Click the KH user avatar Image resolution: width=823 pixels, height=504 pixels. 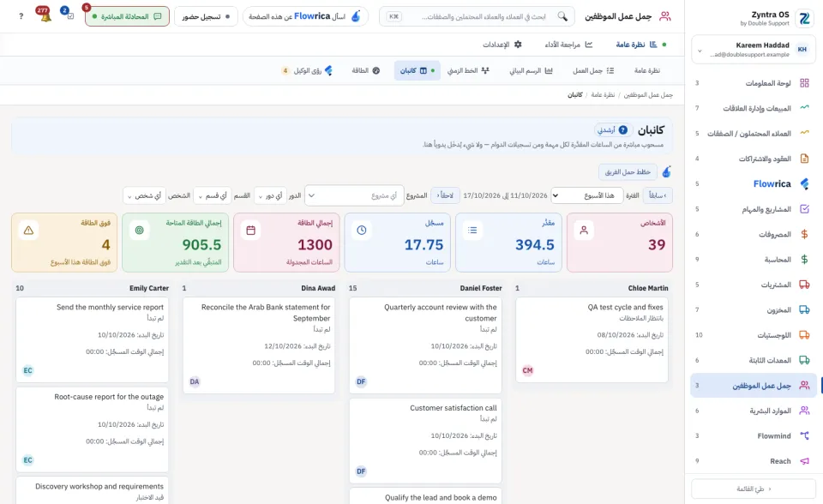[x=802, y=50]
